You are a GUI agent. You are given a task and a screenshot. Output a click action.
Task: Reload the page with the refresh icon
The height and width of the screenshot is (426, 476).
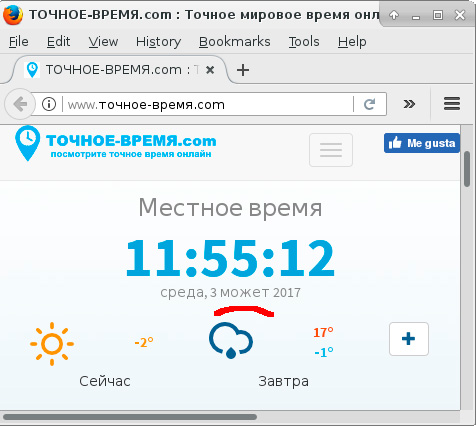[369, 104]
